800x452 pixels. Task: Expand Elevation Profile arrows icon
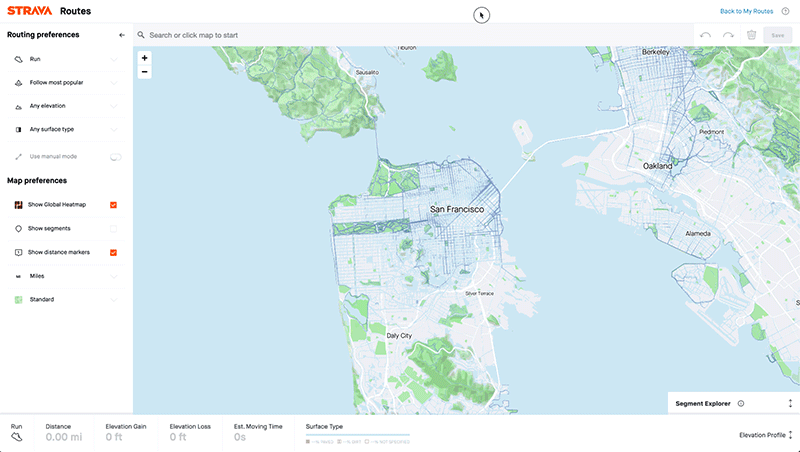tap(790, 435)
